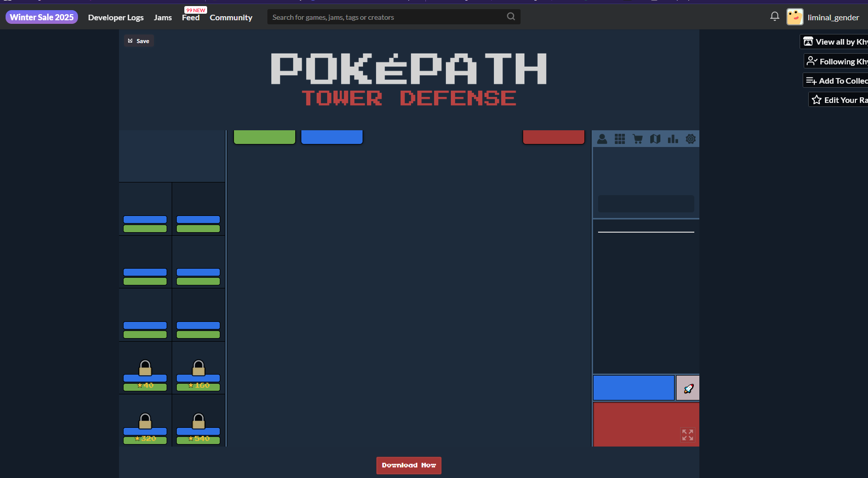The height and width of the screenshot is (478, 868).
Task: Click the PokePath Tower Defense logo
Action: [x=409, y=80]
